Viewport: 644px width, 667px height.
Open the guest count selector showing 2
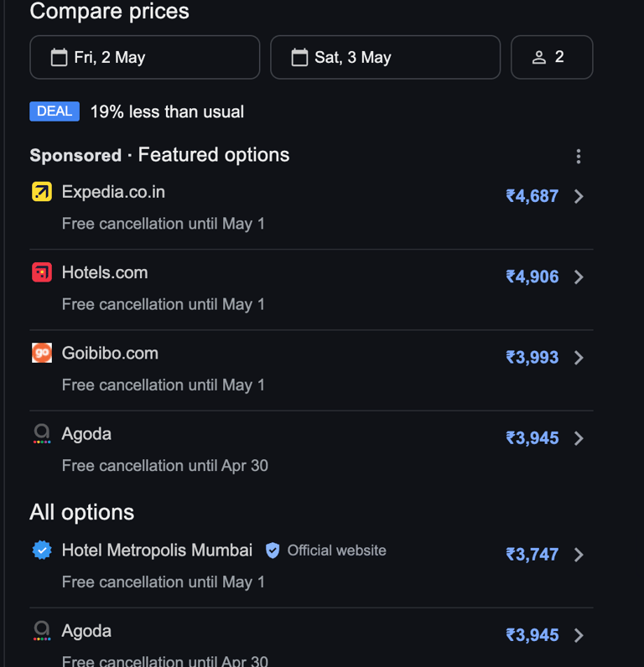point(551,58)
